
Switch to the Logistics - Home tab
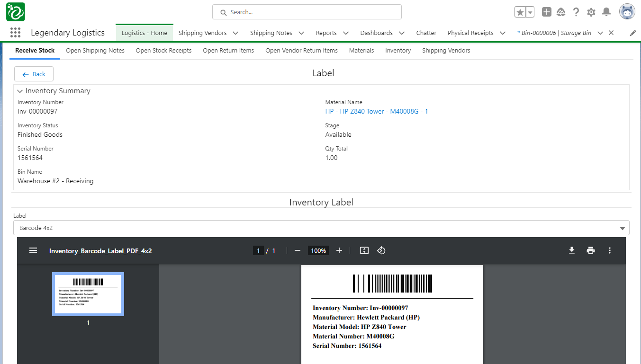pyautogui.click(x=144, y=33)
